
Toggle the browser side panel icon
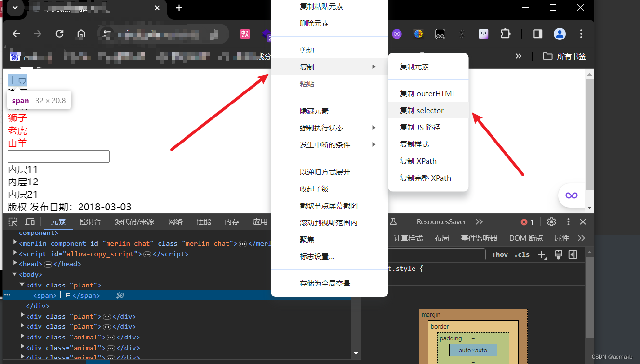click(538, 34)
